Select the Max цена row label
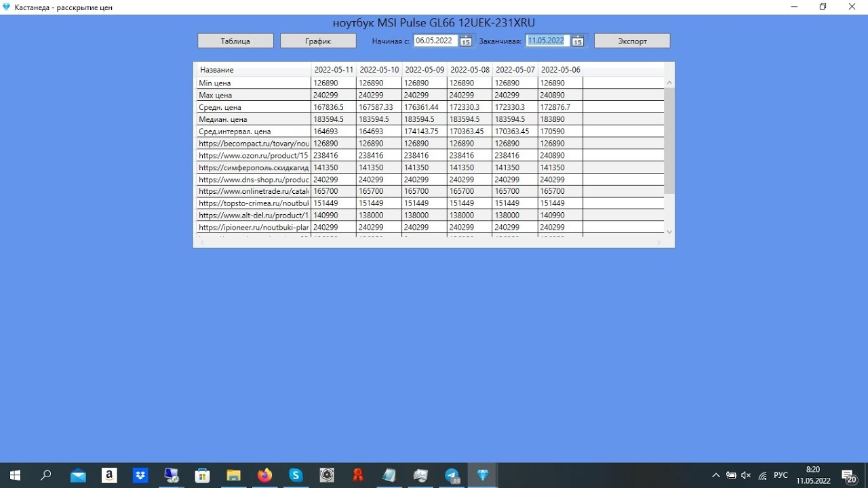 216,96
